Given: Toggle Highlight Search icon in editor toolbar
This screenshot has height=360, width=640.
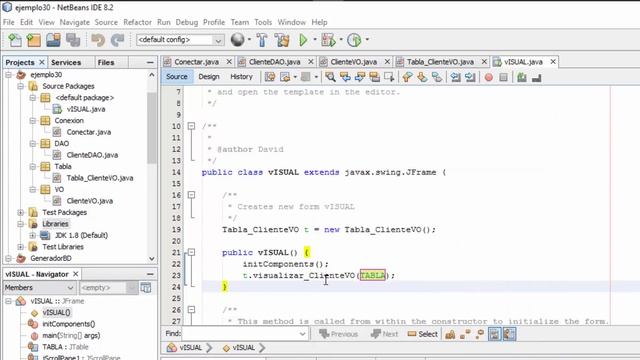Looking at the screenshot, I should pos(374,77).
